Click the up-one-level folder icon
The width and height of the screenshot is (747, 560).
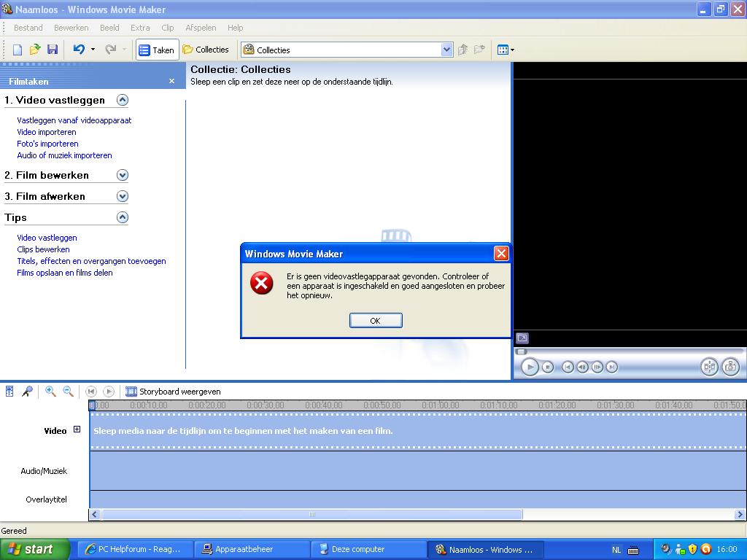coord(462,50)
